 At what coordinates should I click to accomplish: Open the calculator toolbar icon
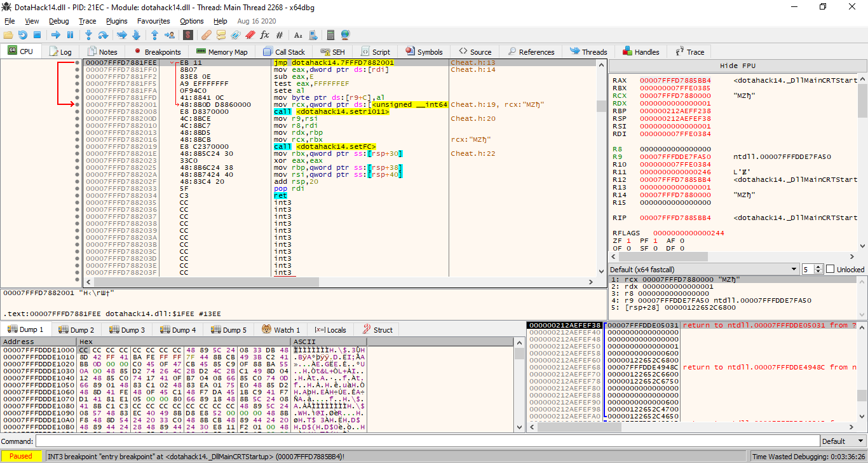330,35
